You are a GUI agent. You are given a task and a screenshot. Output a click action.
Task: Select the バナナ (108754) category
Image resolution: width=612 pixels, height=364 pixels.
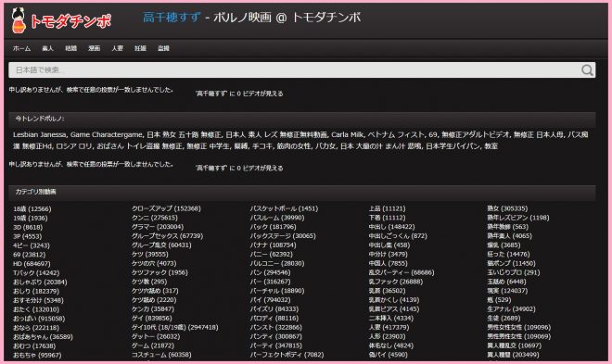coord(273,245)
